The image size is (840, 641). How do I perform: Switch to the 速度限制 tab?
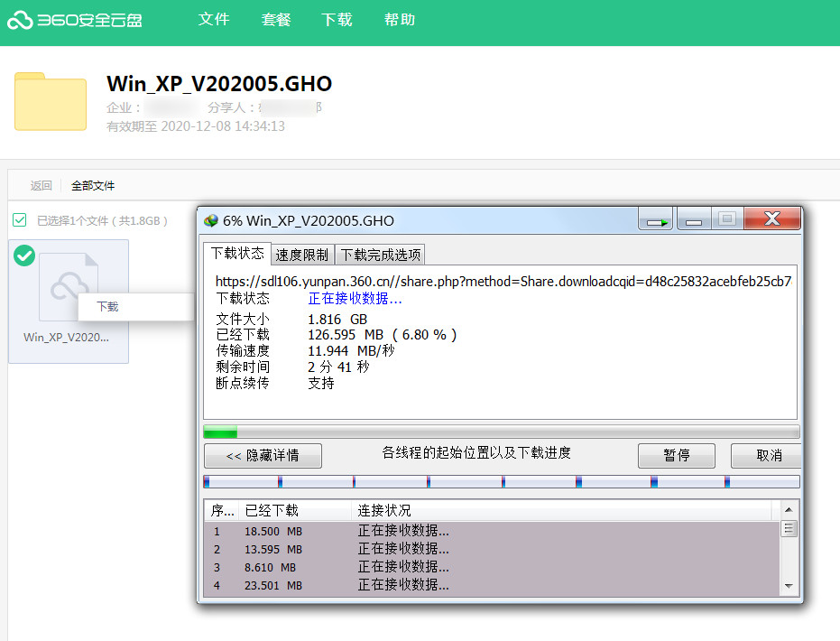[x=302, y=255]
